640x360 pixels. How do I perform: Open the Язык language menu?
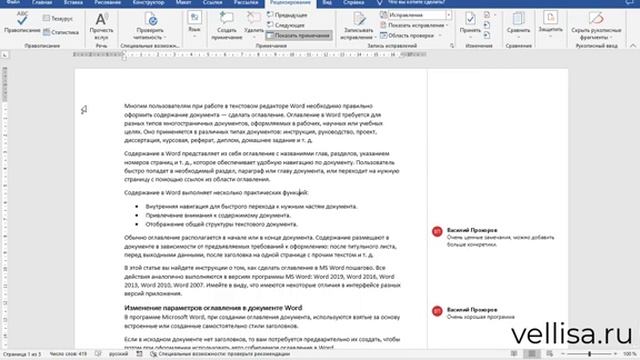click(194, 24)
